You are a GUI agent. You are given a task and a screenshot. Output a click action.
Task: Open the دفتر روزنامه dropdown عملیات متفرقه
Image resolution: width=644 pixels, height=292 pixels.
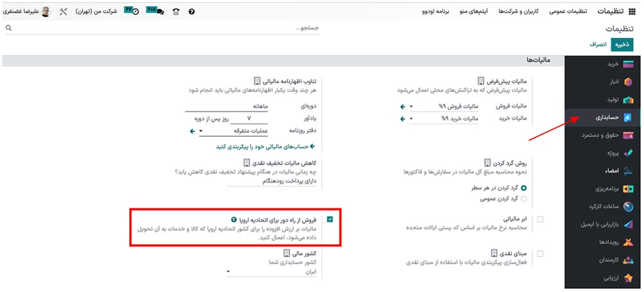[x=233, y=131]
